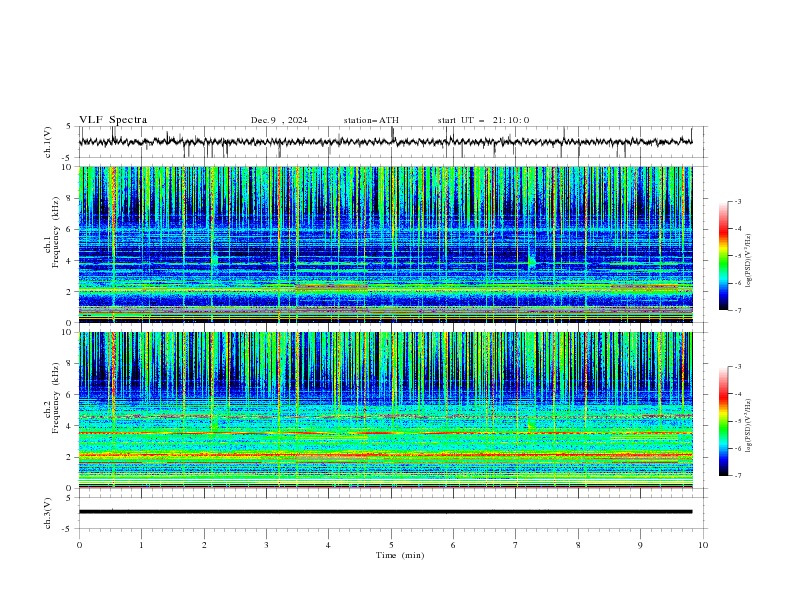The image size is (792, 612).
Task: Click the ch.3(V) axis label
Action: click(x=48, y=513)
